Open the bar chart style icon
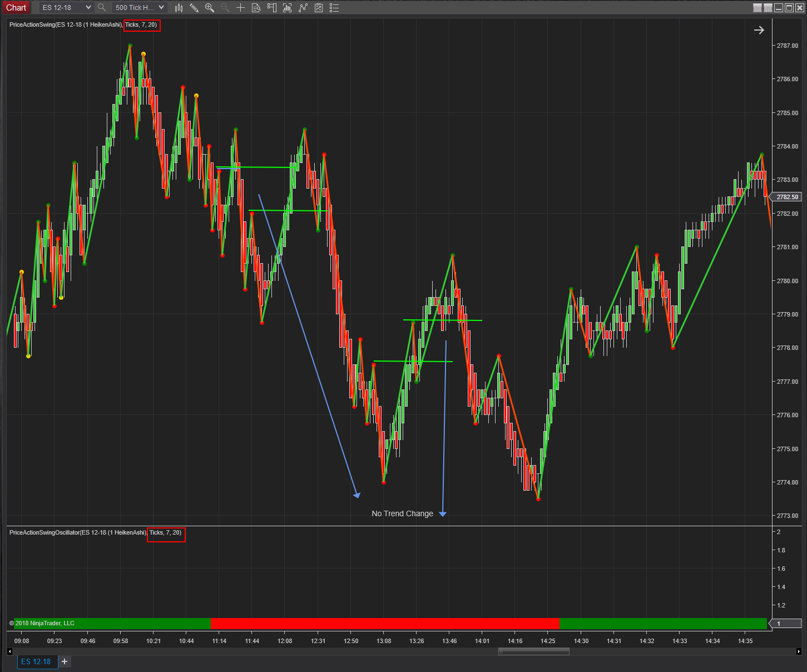807x672 pixels. [179, 8]
